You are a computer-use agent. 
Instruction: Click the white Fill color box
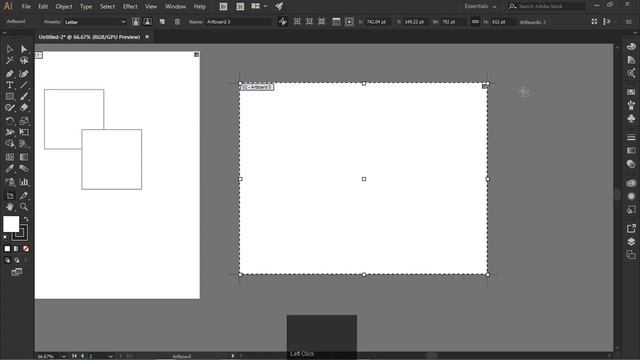[x=11, y=224]
